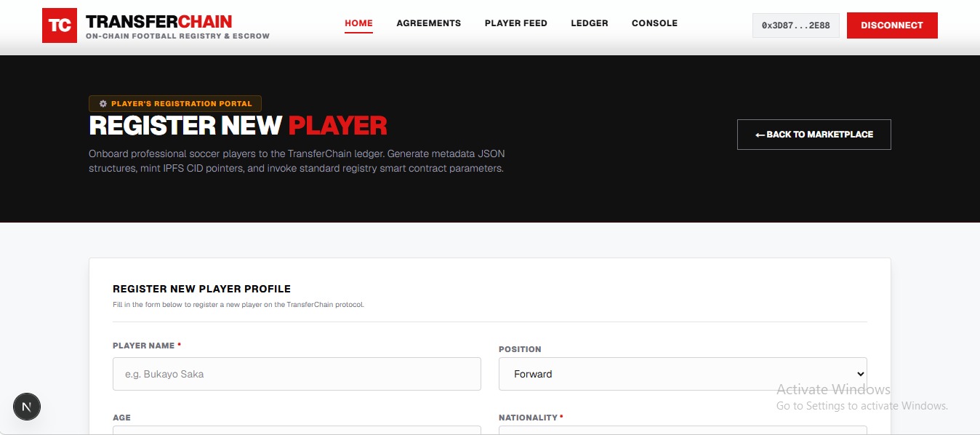Click the wallet address 0x3D87...2E88 chip
The height and width of the screenshot is (435, 980).
pos(796,25)
